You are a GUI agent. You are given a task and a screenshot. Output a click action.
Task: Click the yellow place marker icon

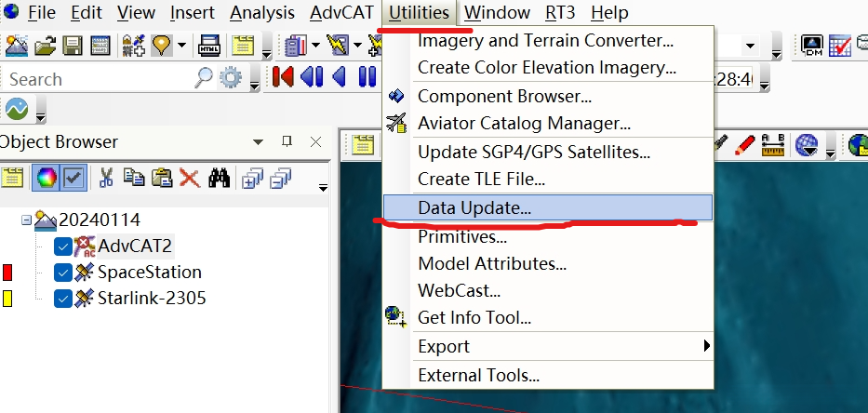click(x=161, y=46)
